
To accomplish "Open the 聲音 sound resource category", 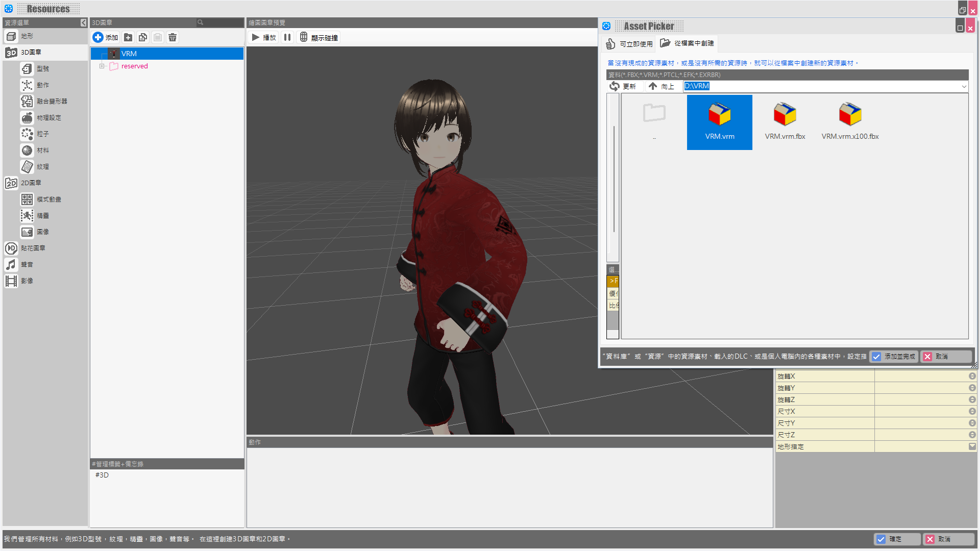I will (x=45, y=265).
